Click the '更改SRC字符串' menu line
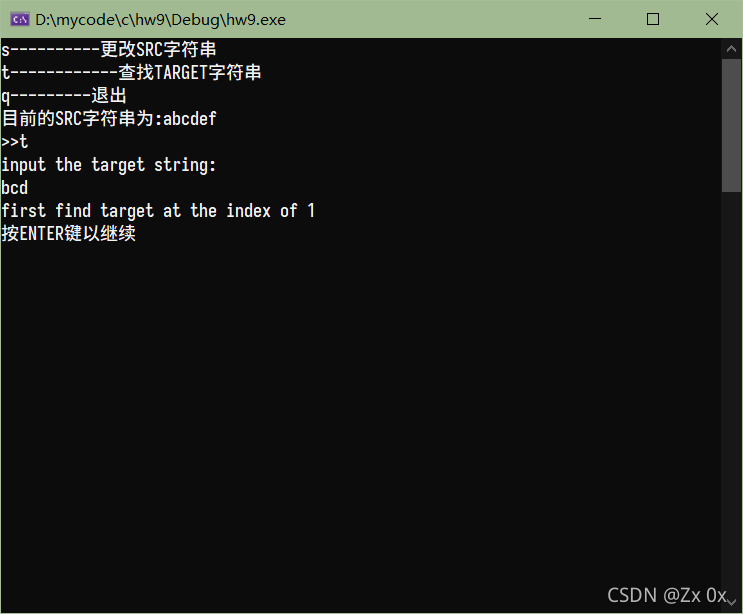 [109, 49]
